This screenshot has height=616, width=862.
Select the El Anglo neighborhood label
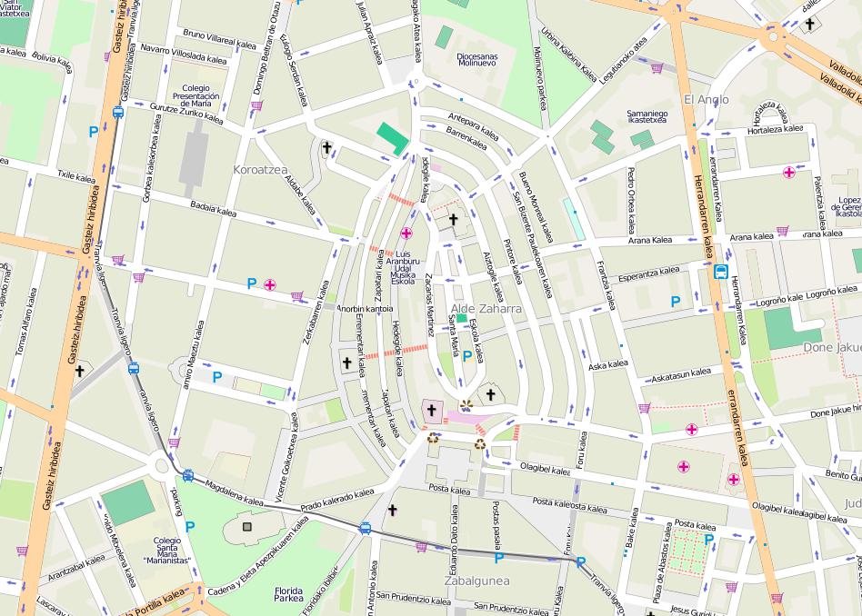tap(700, 99)
